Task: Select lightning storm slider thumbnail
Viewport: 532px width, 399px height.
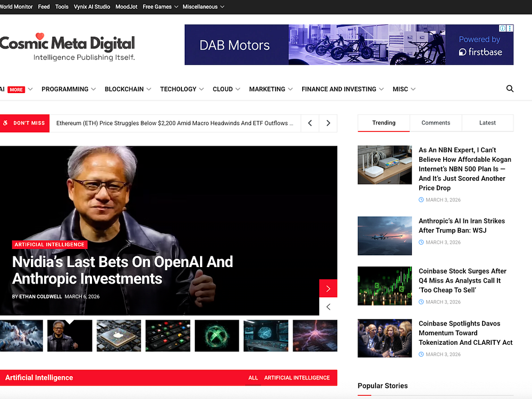Action: pos(21,336)
